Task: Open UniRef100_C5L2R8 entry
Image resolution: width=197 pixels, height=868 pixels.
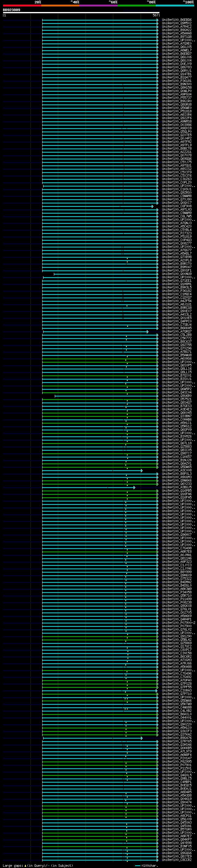Action: point(177,335)
